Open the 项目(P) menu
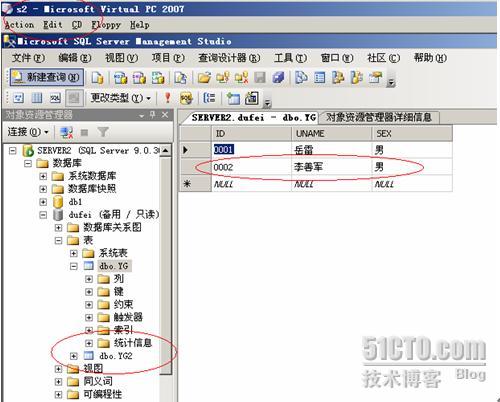 coord(168,58)
